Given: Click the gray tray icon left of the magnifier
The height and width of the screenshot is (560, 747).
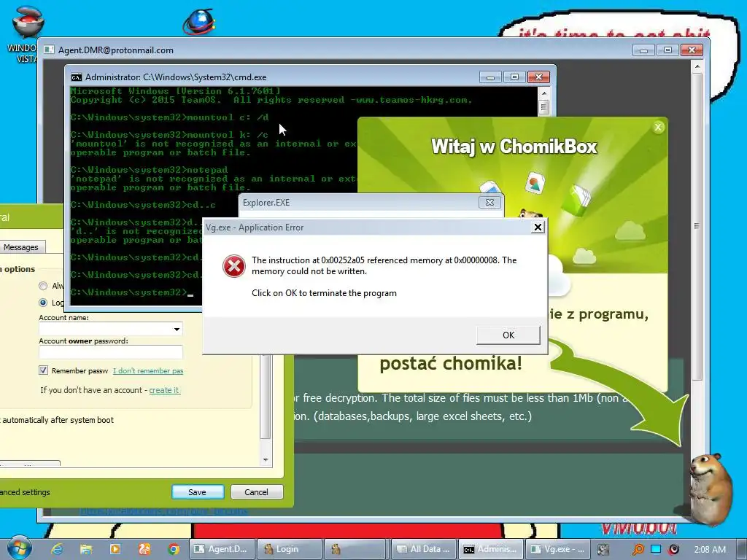Looking at the screenshot, I should (x=603, y=550).
